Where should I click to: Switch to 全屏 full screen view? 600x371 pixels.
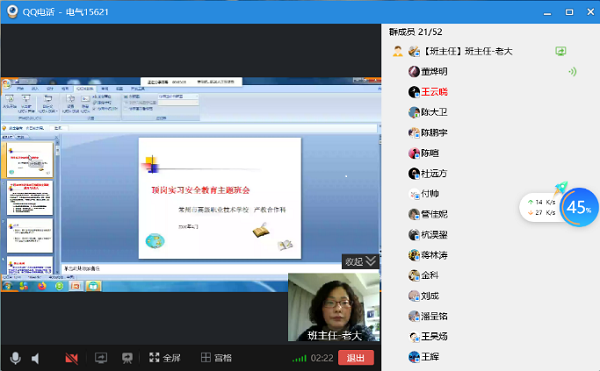click(x=165, y=358)
